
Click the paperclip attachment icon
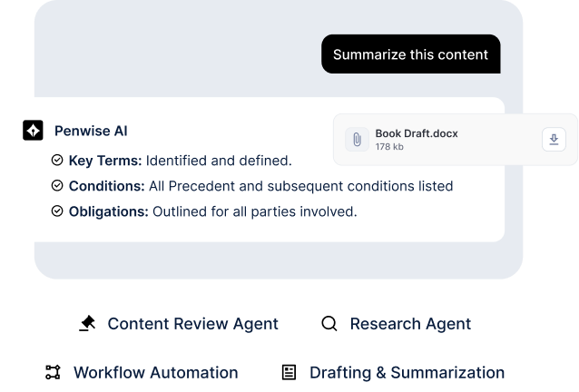pos(357,140)
